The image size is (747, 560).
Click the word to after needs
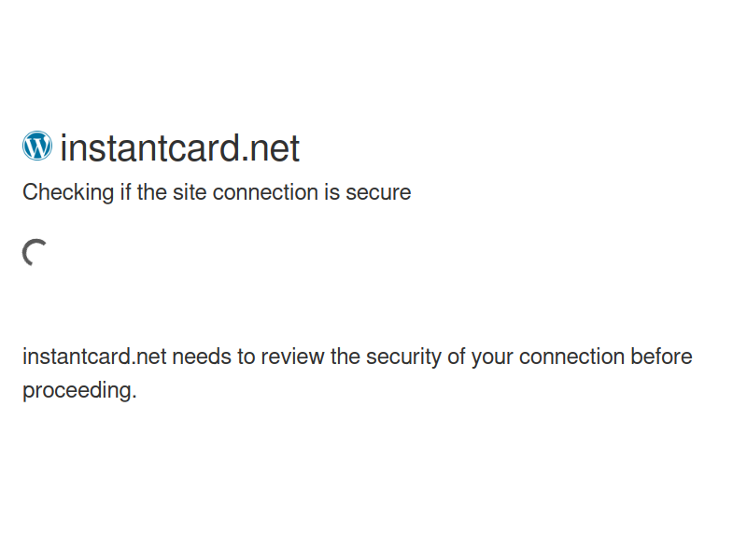[x=247, y=357]
